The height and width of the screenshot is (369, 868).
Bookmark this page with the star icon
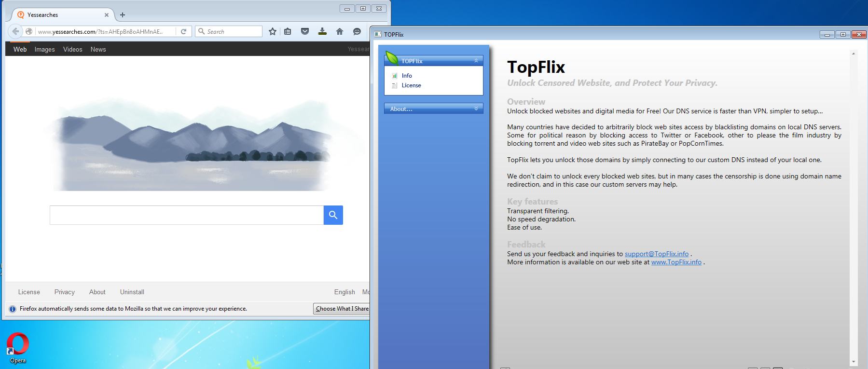(273, 31)
